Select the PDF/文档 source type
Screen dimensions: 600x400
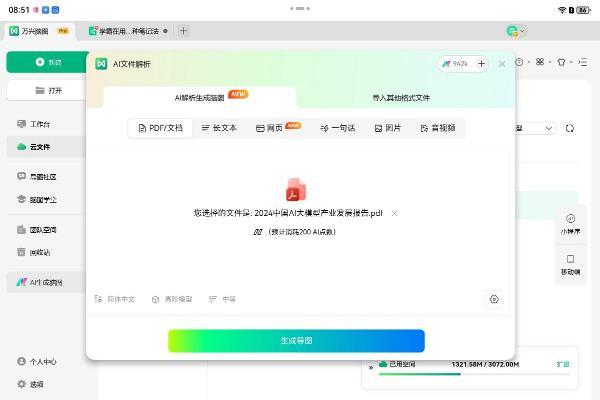tap(160, 128)
